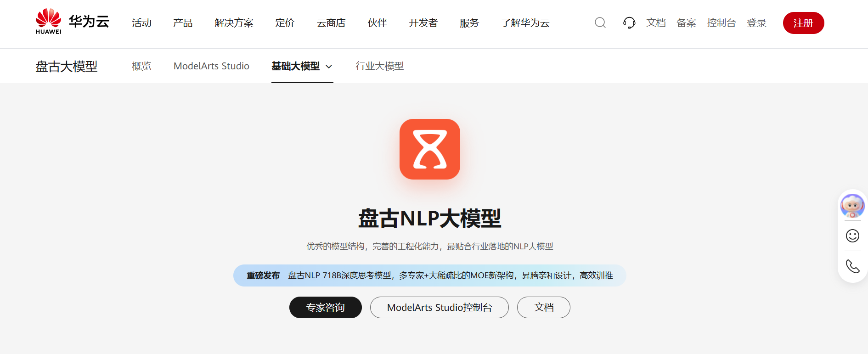Open the 解决方案 menu
Image resolution: width=868 pixels, height=354 pixels.
[x=234, y=23]
